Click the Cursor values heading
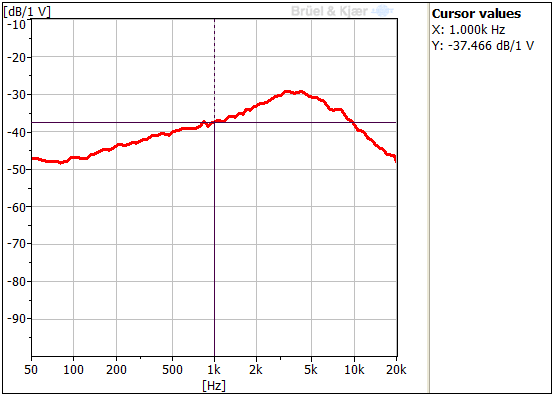Viewport: 557px width, 397px height. (x=476, y=14)
